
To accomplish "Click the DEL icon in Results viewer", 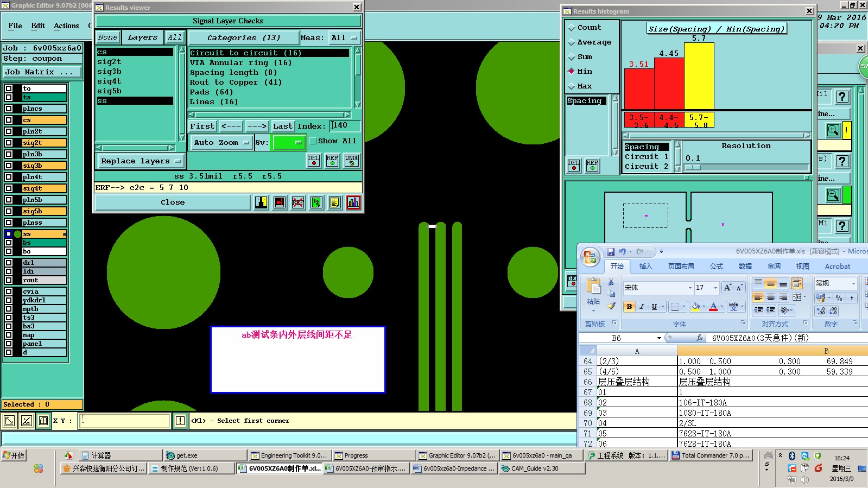I will pos(314,161).
